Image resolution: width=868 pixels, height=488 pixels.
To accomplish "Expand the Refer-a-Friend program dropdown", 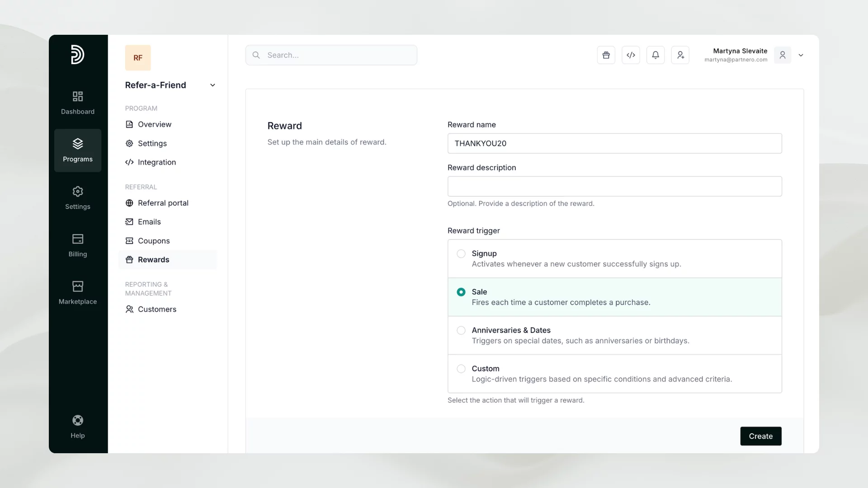I will tap(212, 85).
